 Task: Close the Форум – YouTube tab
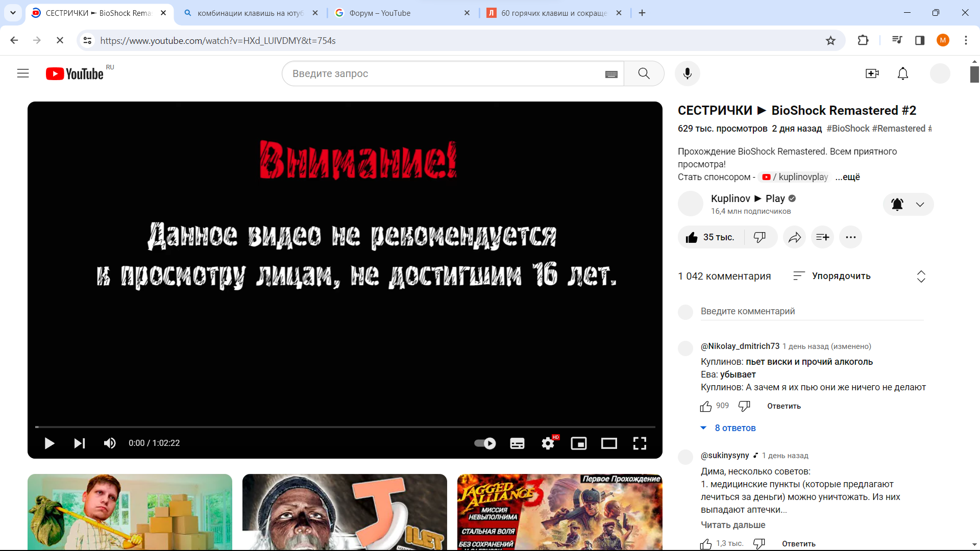(467, 13)
